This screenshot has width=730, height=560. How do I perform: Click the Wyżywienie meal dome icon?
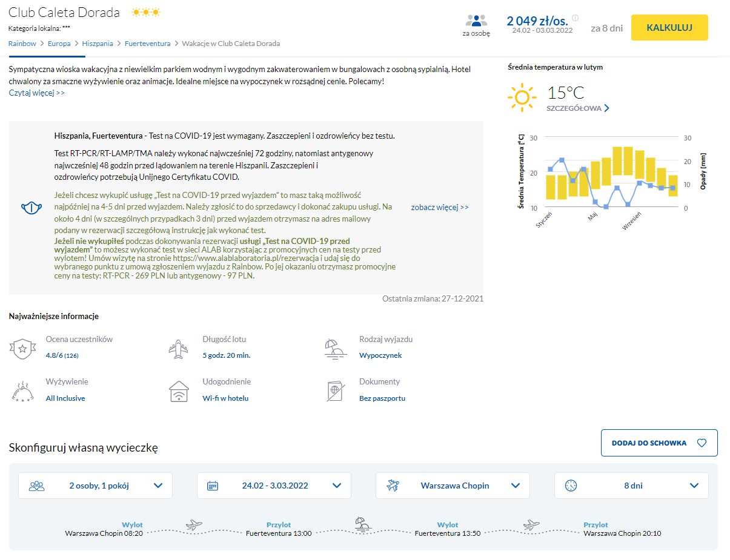(x=22, y=391)
